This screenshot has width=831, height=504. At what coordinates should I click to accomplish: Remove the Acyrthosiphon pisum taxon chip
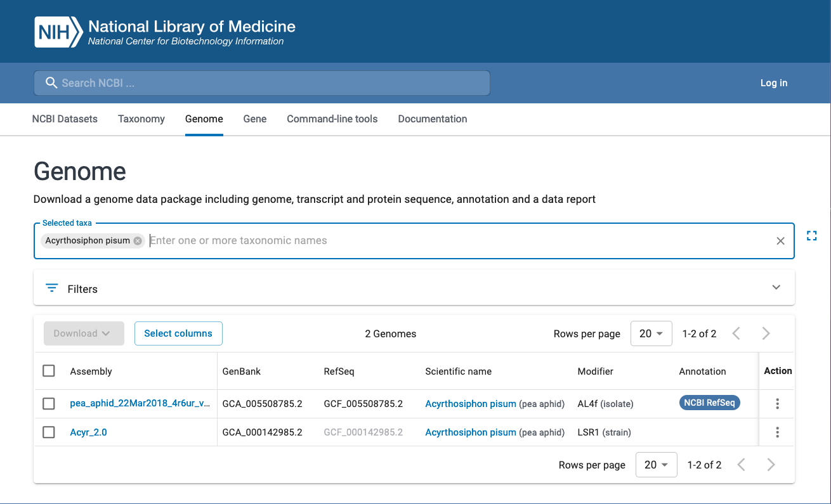pos(138,241)
